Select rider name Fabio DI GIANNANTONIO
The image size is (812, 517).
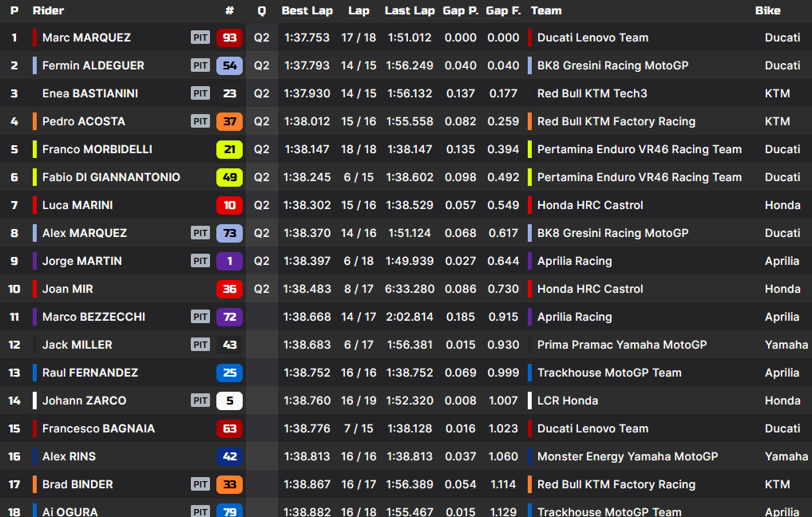pyautogui.click(x=111, y=177)
